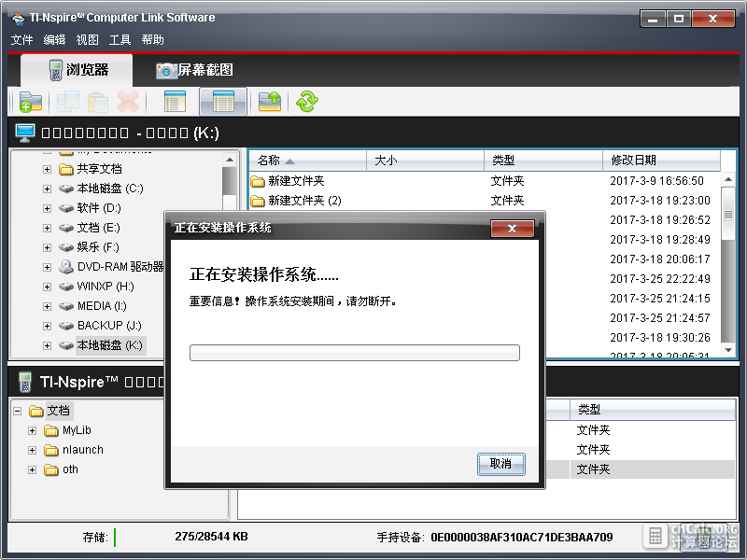The height and width of the screenshot is (560, 747).
Task: Select the nlaunch folder in tree
Action: pyautogui.click(x=82, y=450)
